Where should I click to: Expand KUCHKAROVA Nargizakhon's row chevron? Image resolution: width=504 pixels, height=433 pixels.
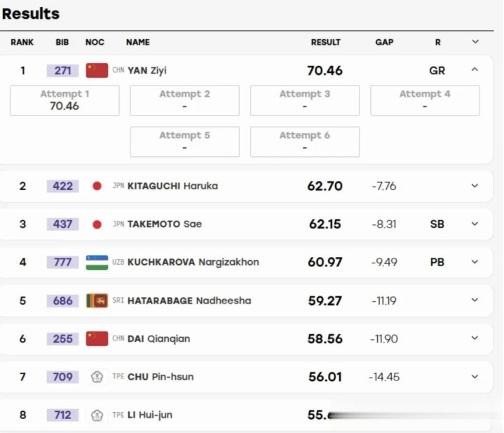[475, 262]
